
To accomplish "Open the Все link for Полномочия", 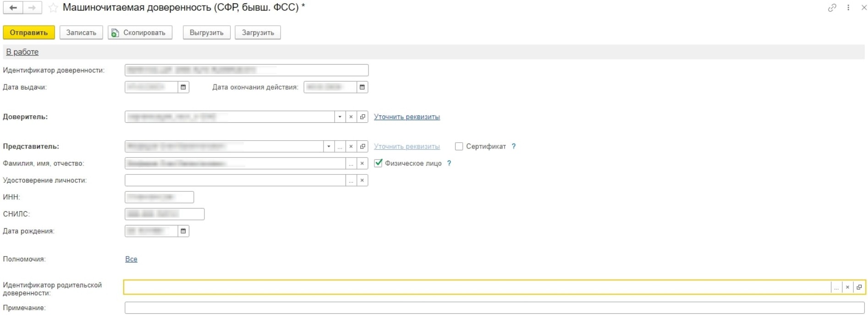I will (131, 259).
